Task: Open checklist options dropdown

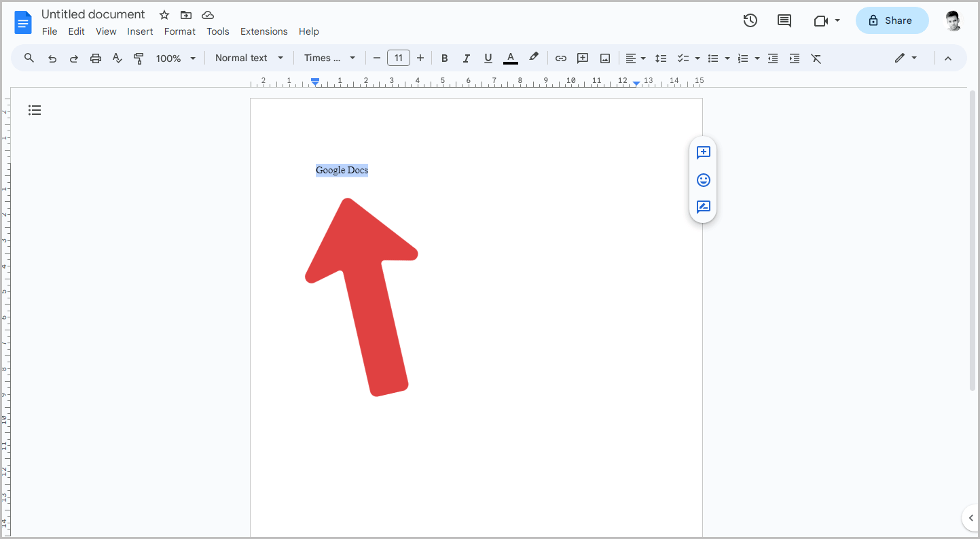Action: point(697,58)
